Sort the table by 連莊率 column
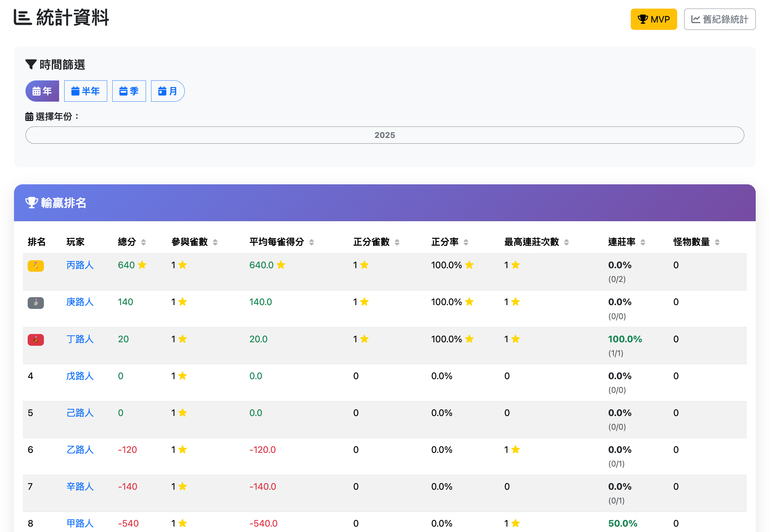Image resolution: width=771 pixels, height=532 pixels. pyautogui.click(x=643, y=242)
